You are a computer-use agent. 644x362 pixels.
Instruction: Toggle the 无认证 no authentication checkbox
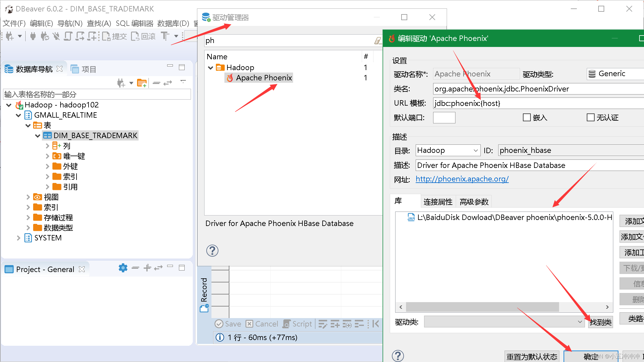(590, 117)
